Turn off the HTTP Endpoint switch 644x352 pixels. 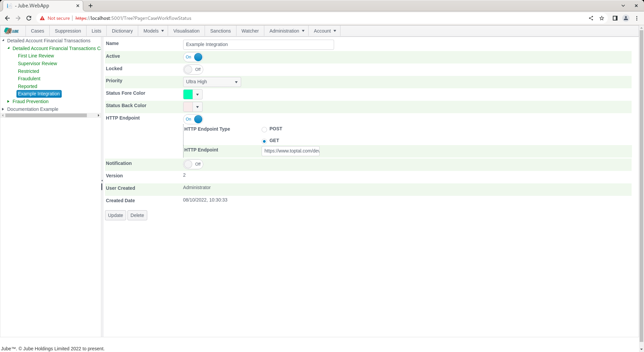[x=193, y=119]
